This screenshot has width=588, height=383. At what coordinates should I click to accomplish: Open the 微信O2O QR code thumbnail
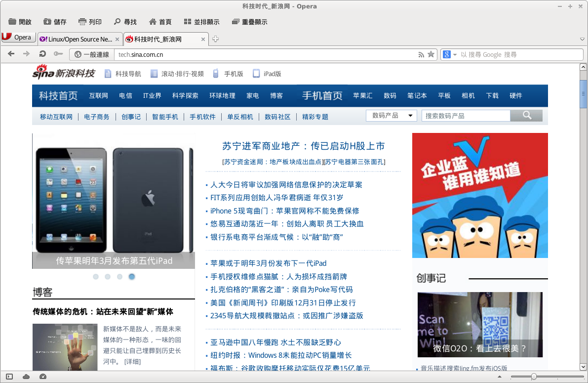(480, 325)
